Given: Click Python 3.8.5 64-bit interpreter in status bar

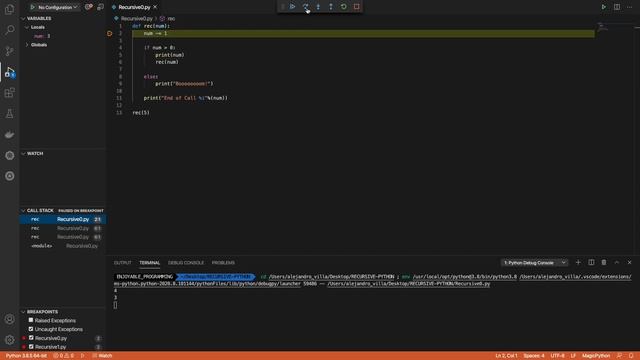Looking at the screenshot, I should pos(26,356).
